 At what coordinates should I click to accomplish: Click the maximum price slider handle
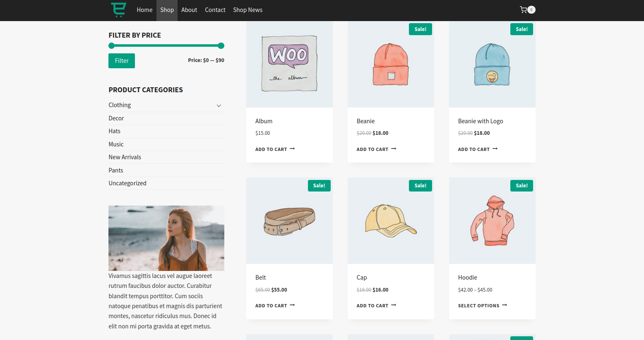click(221, 45)
